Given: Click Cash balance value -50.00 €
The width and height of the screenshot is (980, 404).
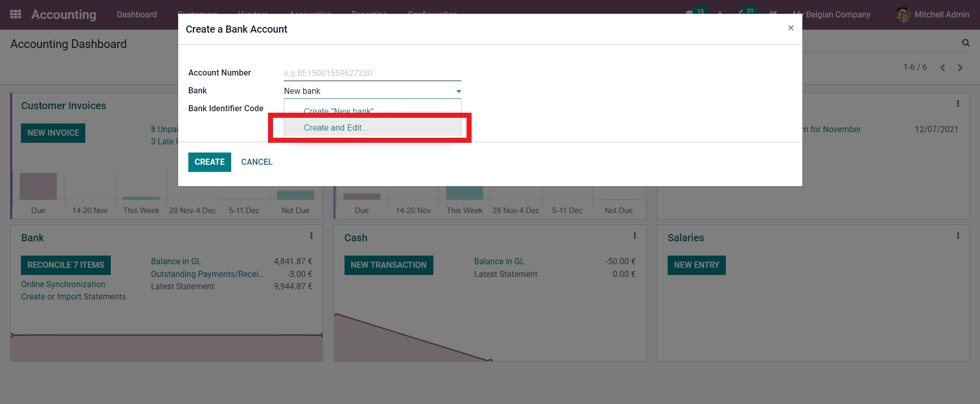Looking at the screenshot, I should [x=621, y=261].
